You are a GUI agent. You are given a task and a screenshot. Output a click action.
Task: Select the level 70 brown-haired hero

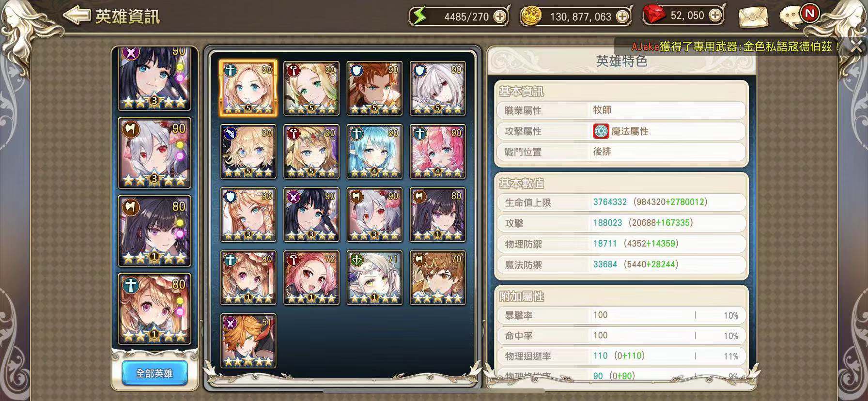coord(438,278)
